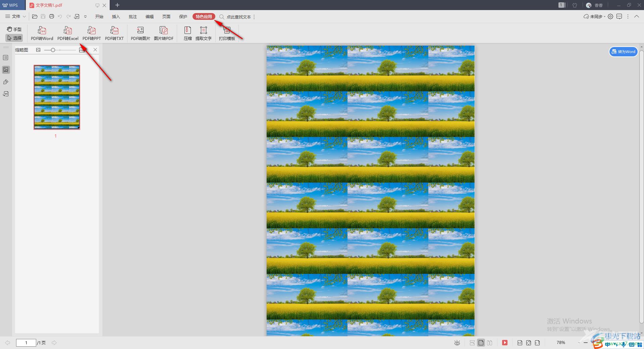Open the 图片转PDF tool
This screenshot has width=644, height=349.
coord(164,34)
